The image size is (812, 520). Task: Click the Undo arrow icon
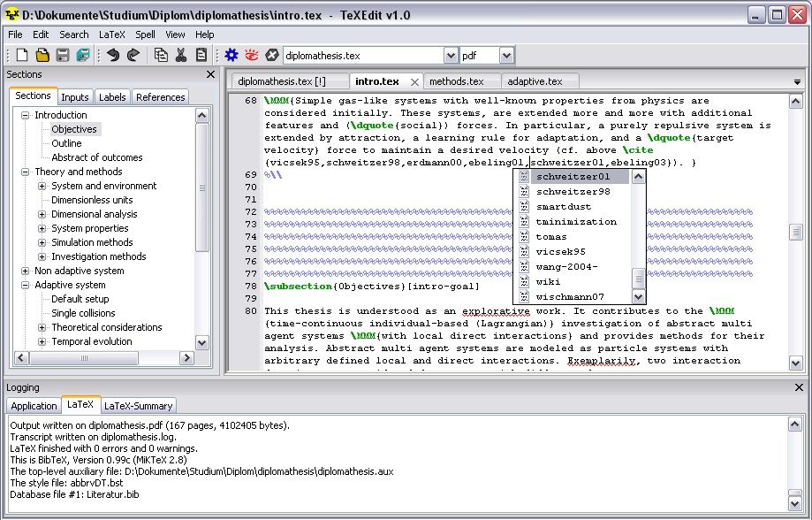click(x=113, y=56)
